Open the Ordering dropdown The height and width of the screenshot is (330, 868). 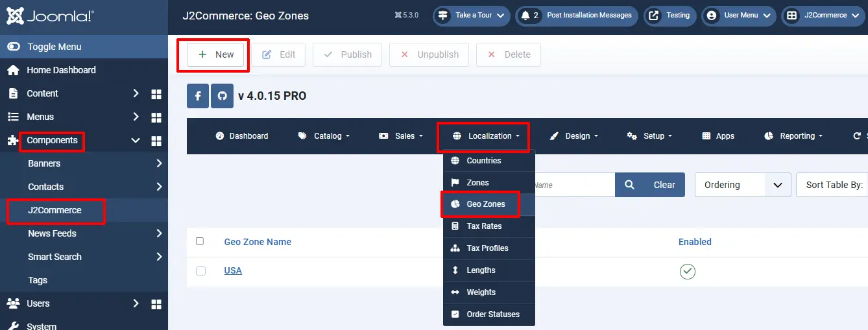point(743,185)
